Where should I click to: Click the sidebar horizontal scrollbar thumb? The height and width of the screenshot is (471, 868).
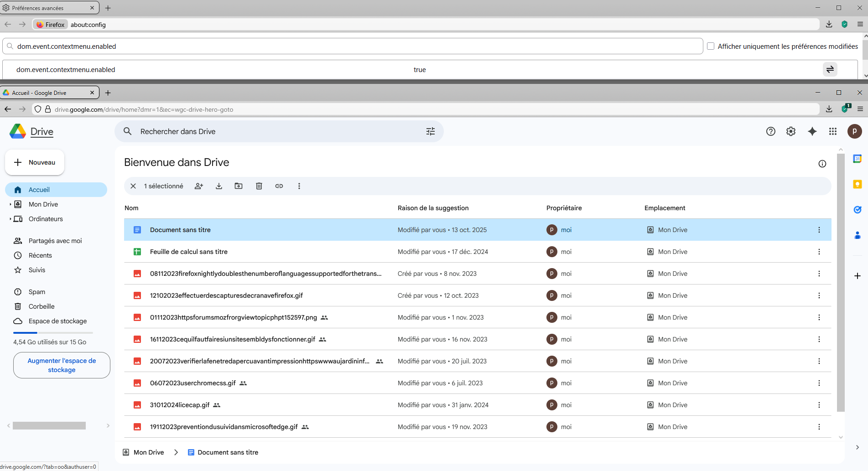click(x=49, y=425)
